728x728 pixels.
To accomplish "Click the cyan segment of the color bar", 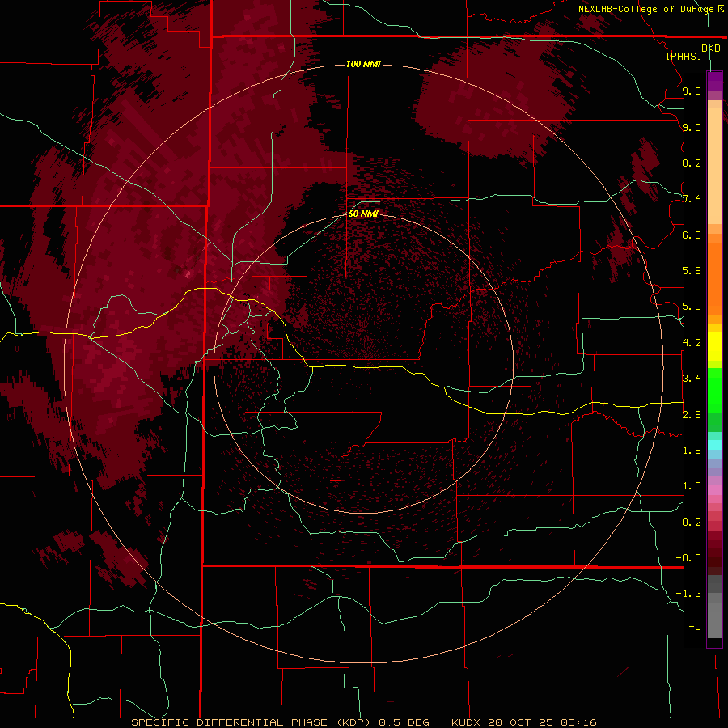I will pyautogui.click(x=714, y=445).
